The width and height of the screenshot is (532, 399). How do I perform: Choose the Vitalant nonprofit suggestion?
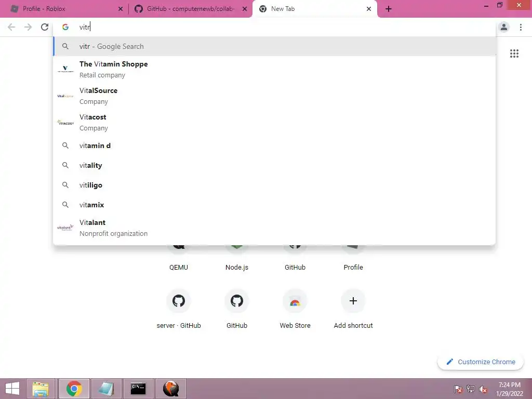pyautogui.click(x=274, y=228)
